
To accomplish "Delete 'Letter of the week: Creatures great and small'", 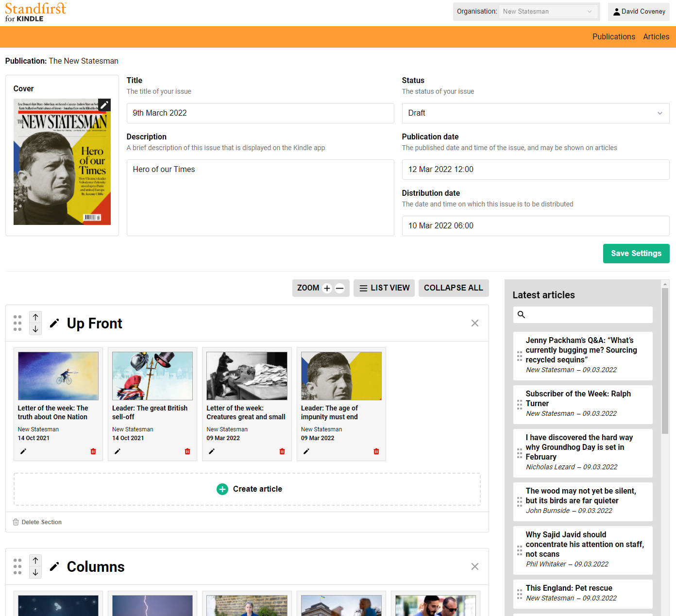I will tap(282, 451).
